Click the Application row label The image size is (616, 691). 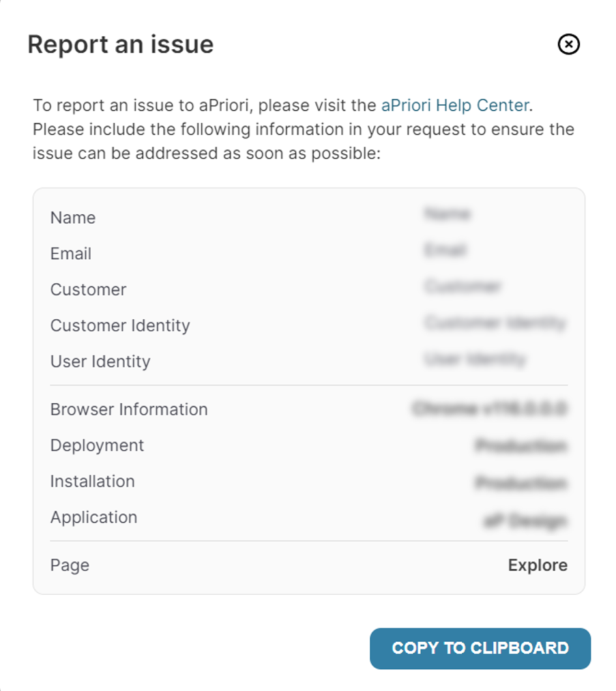(x=93, y=517)
